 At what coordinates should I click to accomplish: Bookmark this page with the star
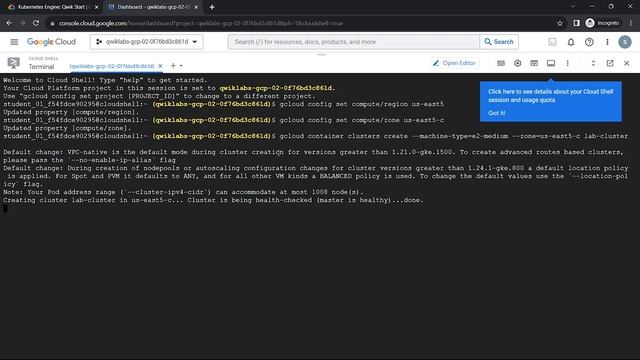(560, 23)
